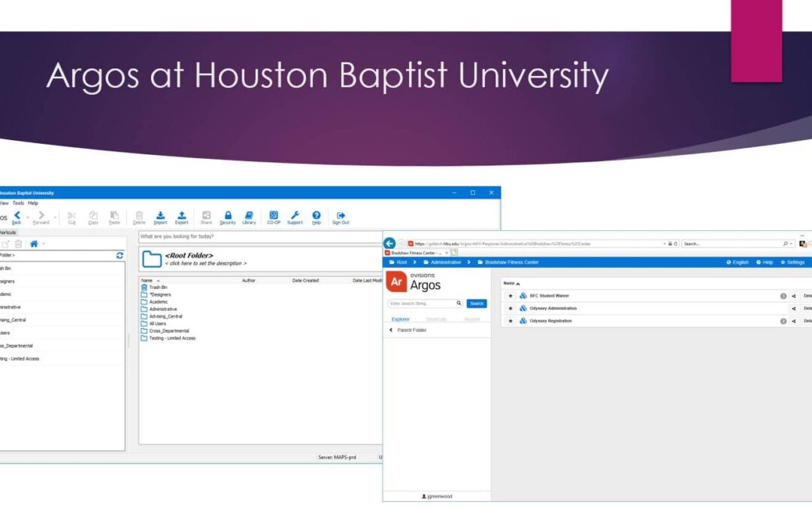Screen dimensions: 812x508
Task: Select the Academic folder in file list
Action: pos(154,302)
